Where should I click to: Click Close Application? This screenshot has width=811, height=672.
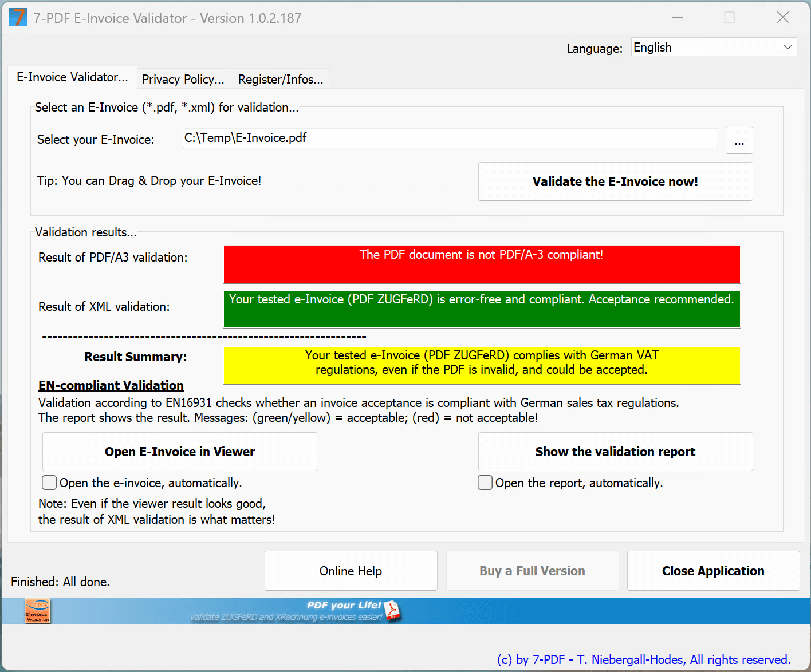click(713, 571)
